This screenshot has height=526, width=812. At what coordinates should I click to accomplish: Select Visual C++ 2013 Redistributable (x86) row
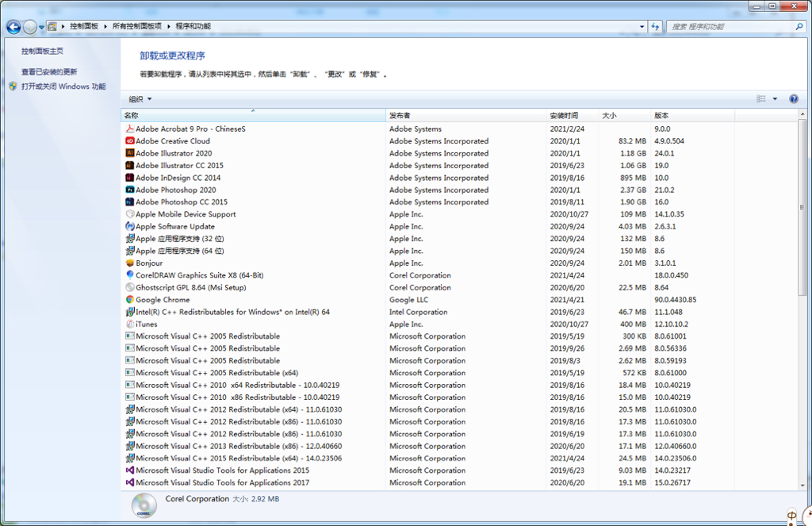(459, 446)
